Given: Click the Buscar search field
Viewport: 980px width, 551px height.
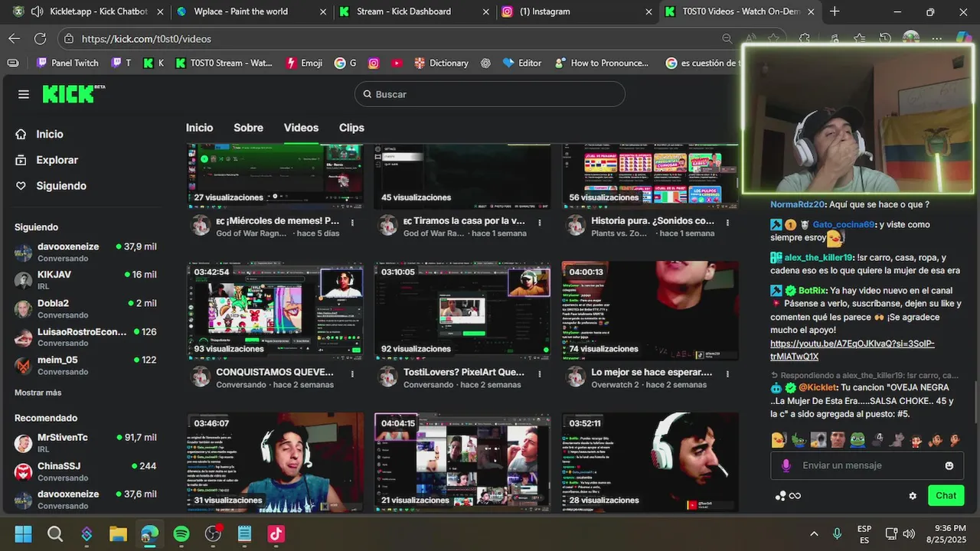Looking at the screenshot, I should (x=490, y=94).
